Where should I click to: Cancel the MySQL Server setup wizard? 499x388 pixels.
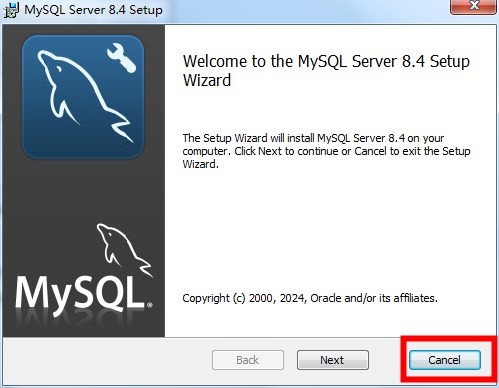coord(445,360)
